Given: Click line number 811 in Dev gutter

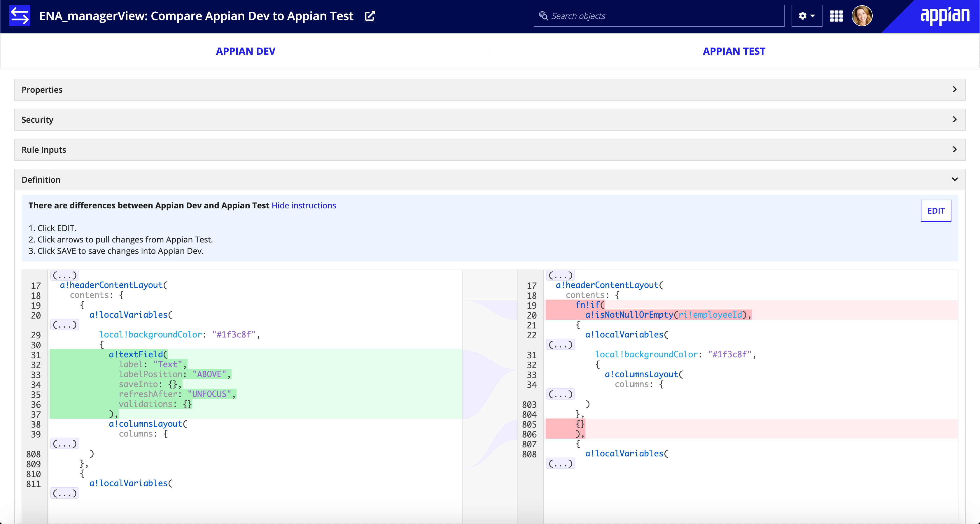Looking at the screenshot, I should [34, 484].
